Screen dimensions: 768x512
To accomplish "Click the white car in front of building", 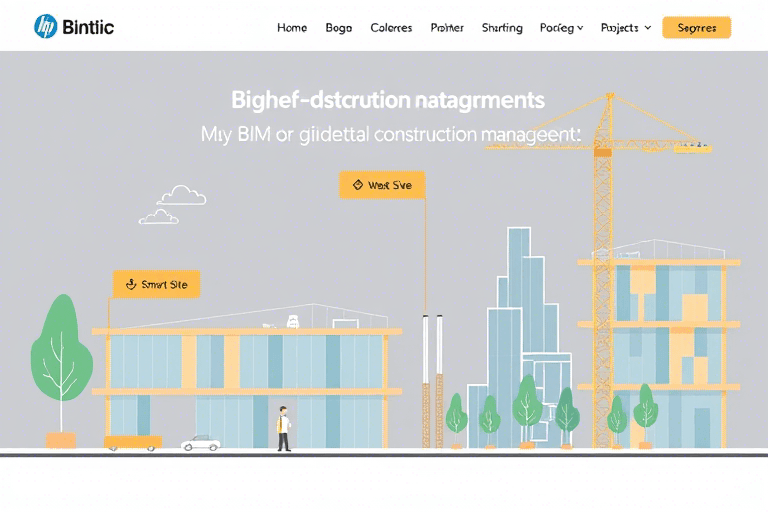I will pyautogui.click(x=201, y=442).
